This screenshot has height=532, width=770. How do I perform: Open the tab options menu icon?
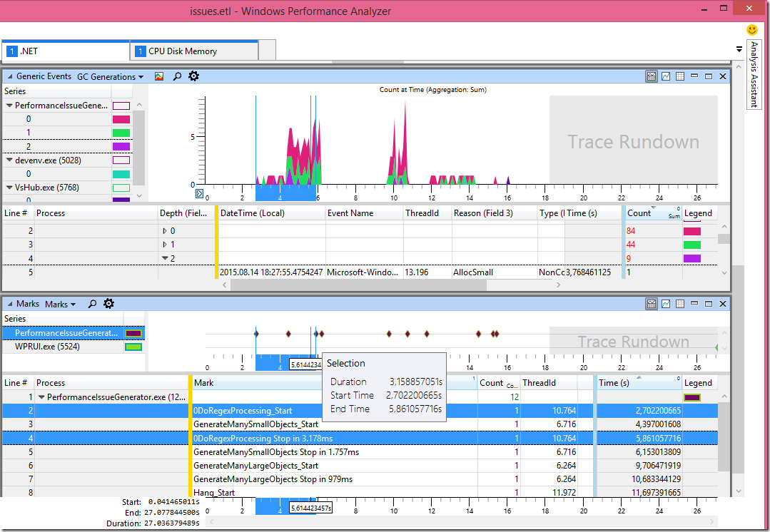(739, 48)
